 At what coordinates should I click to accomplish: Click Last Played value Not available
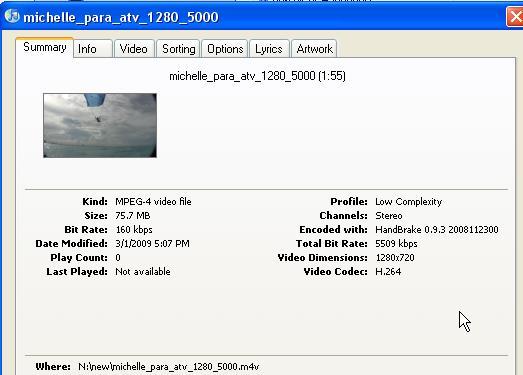coord(143,272)
